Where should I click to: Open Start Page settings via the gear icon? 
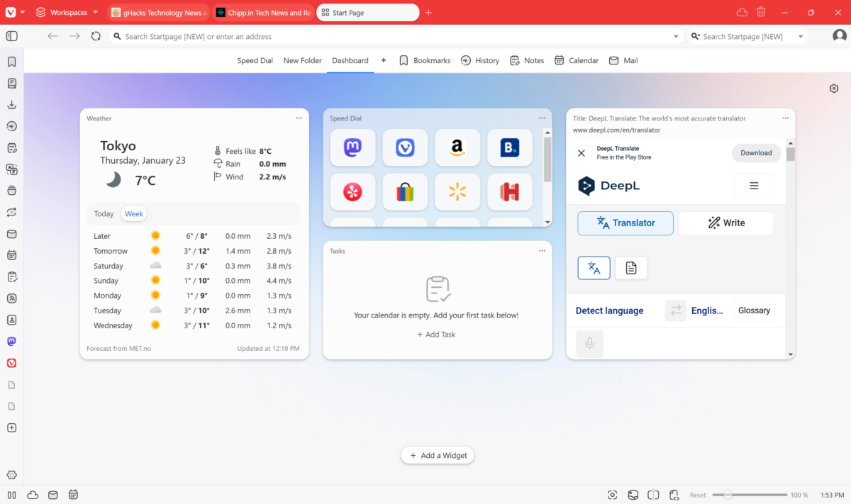[x=834, y=88]
